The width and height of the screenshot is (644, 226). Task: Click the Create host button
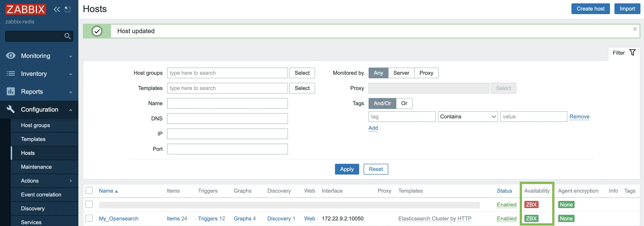tap(590, 9)
